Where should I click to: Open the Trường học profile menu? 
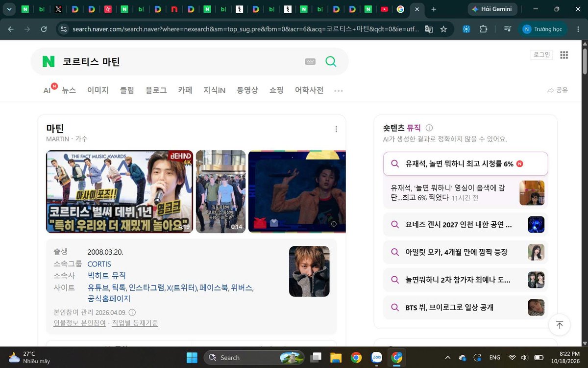pos(542,29)
